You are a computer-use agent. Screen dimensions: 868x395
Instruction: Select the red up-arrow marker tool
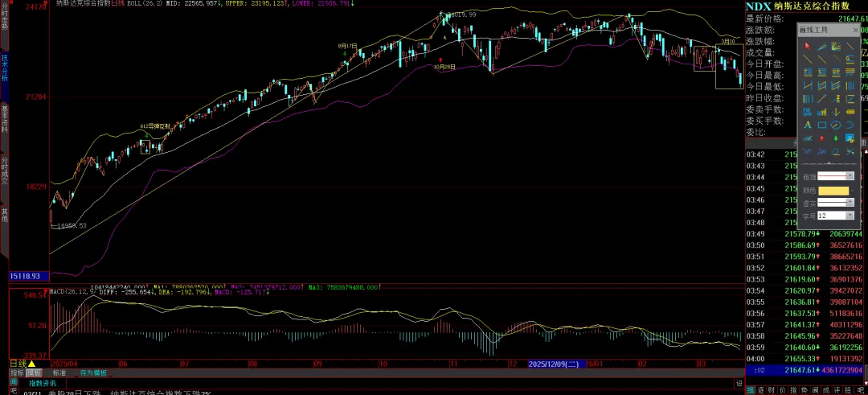coord(822,138)
